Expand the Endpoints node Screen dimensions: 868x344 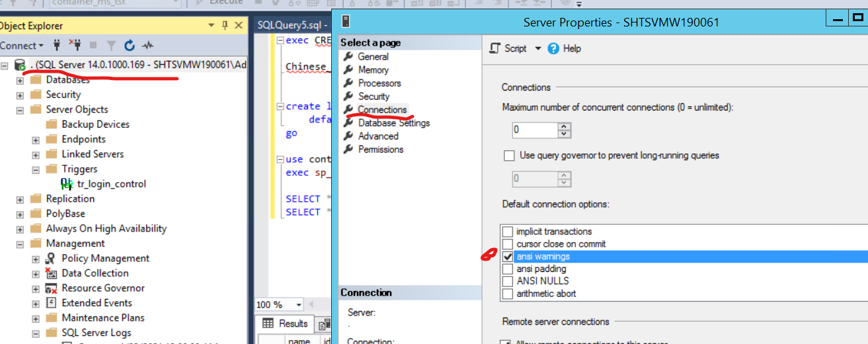(36, 140)
